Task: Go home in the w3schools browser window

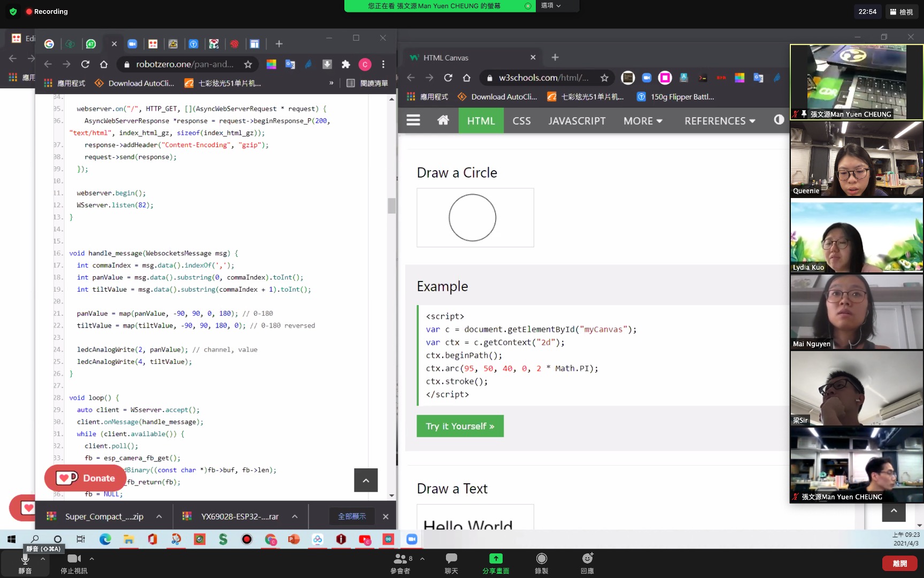Action: pyautogui.click(x=467, y=78)
